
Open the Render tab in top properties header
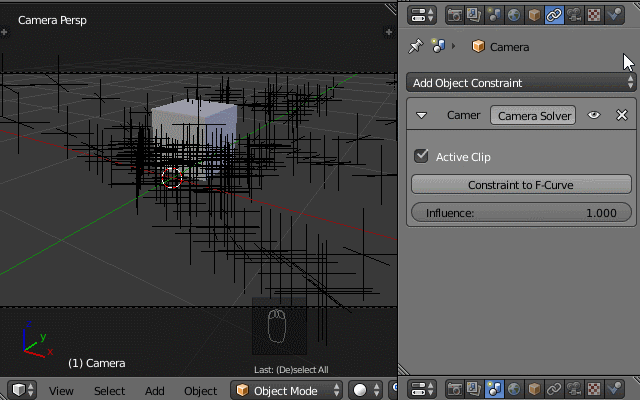pyautogui.click(x=454, y=15)
